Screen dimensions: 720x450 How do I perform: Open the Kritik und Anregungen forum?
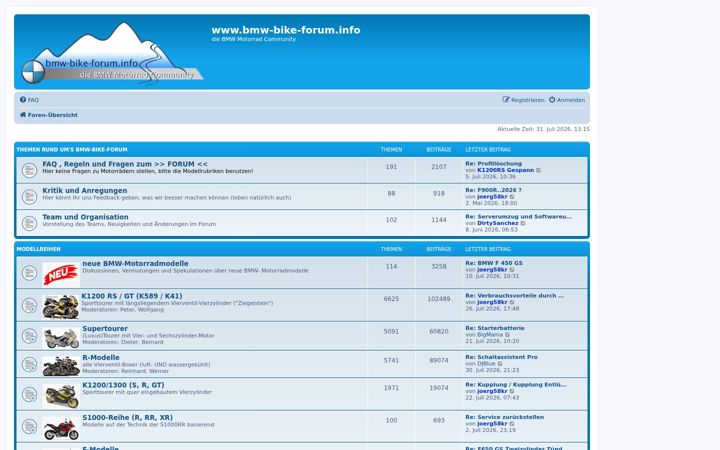[x=84, y=191]
